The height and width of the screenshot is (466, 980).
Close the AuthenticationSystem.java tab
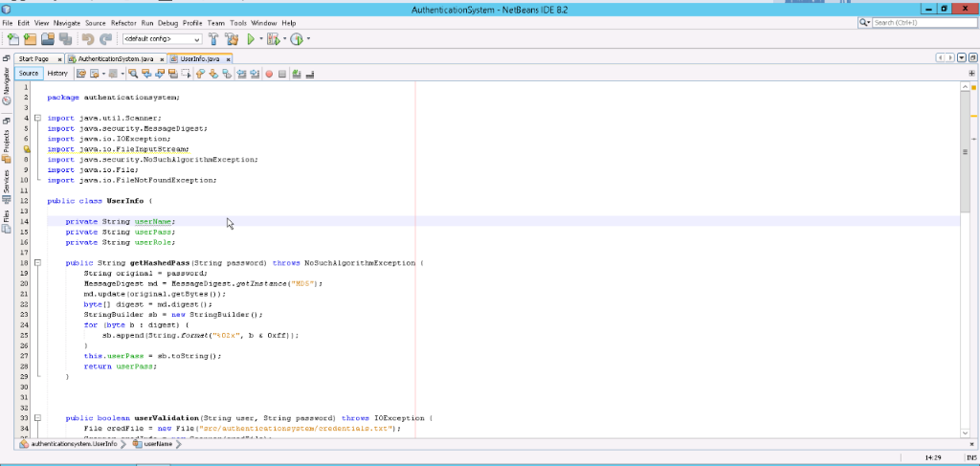point(161,59)
